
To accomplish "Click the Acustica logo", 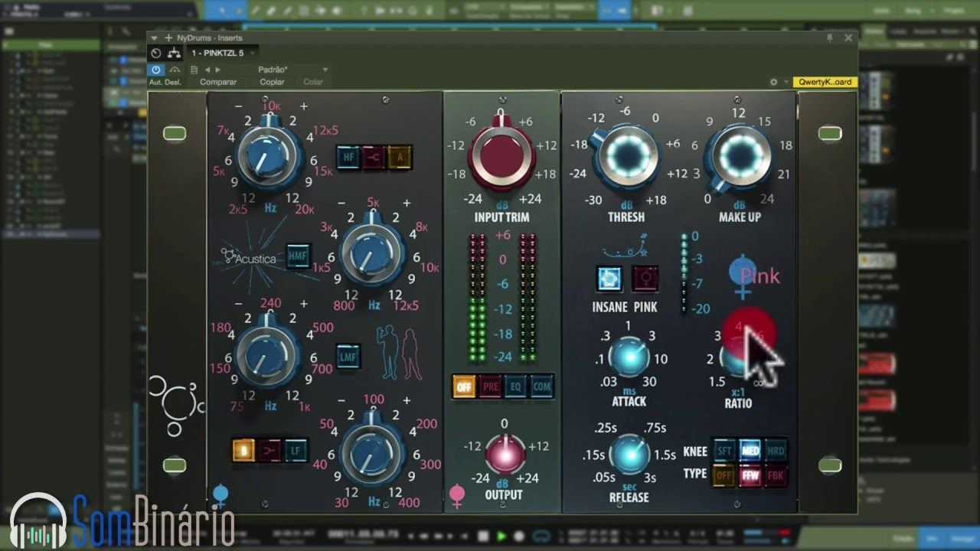I will 250,257.
